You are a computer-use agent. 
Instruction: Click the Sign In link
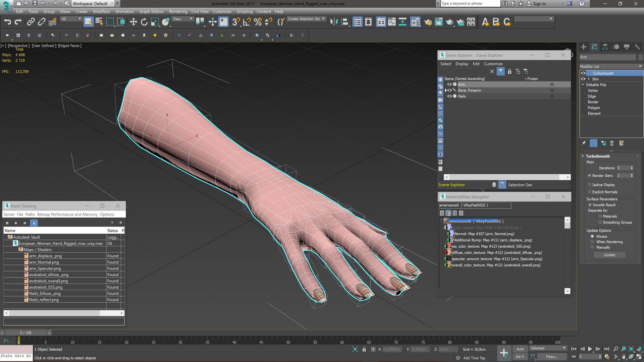click(x=539, y=4)
